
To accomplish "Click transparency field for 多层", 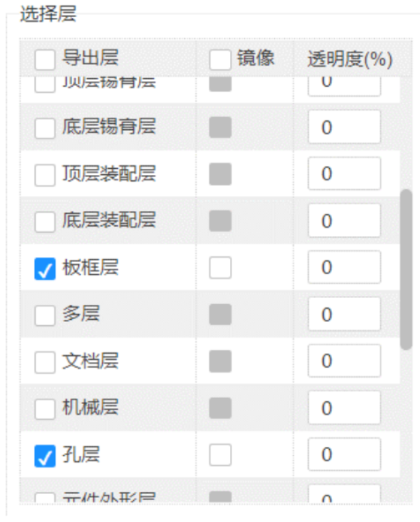I will click(x=344, y=315).
